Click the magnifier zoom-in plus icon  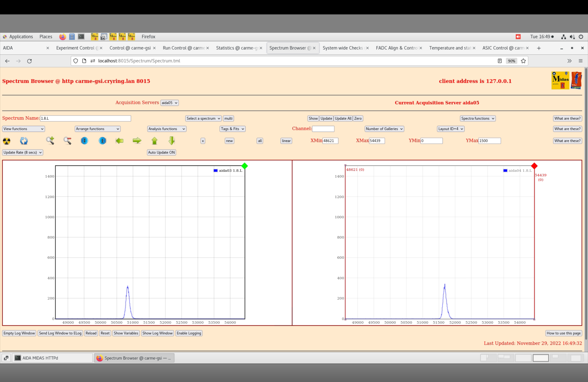click(50, 141)
